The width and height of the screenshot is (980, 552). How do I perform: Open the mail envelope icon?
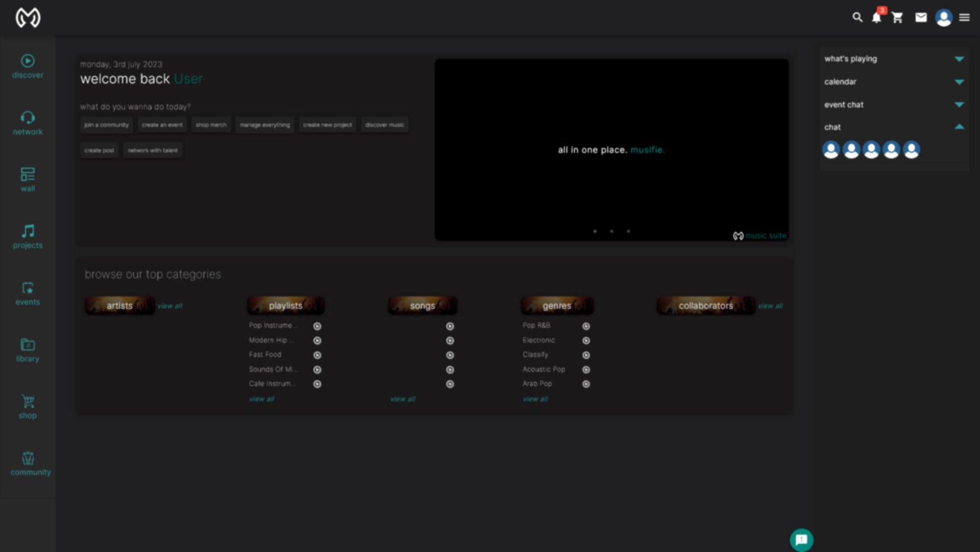[x=921, y=17]
